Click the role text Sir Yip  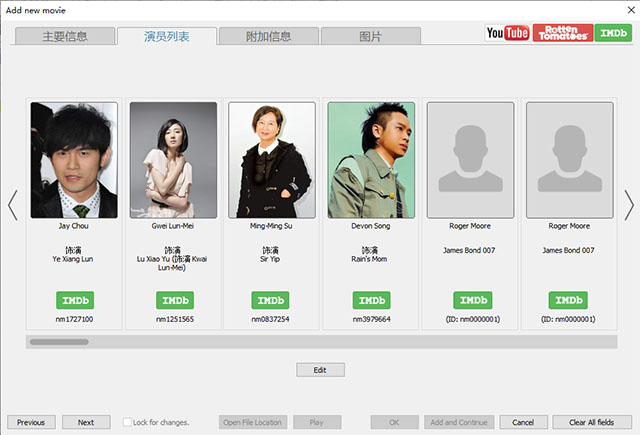[x=270, y=259]
